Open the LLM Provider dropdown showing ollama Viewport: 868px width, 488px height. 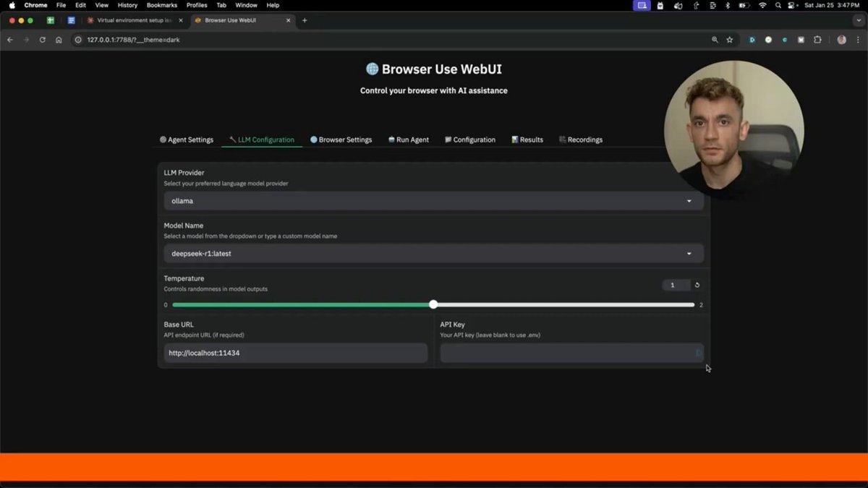tap(433, 201)
